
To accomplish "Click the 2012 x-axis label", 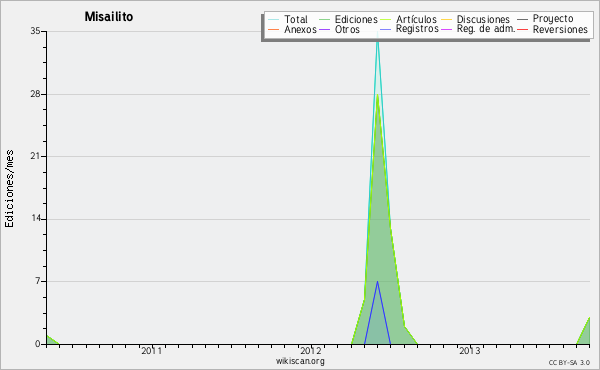I will [310, 351].
